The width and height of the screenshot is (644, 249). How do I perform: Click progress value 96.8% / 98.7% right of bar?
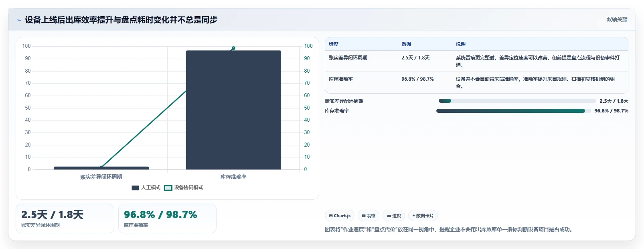[611, 111]
